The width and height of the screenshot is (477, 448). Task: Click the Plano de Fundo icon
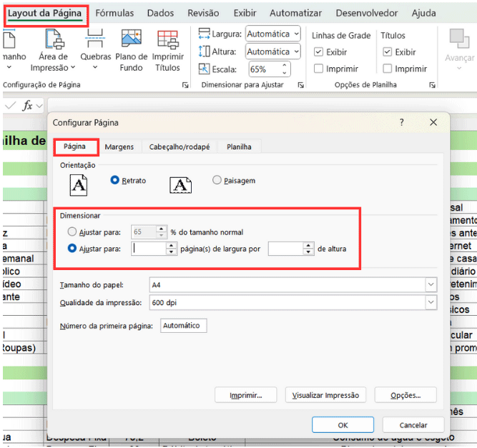(131, 39)
